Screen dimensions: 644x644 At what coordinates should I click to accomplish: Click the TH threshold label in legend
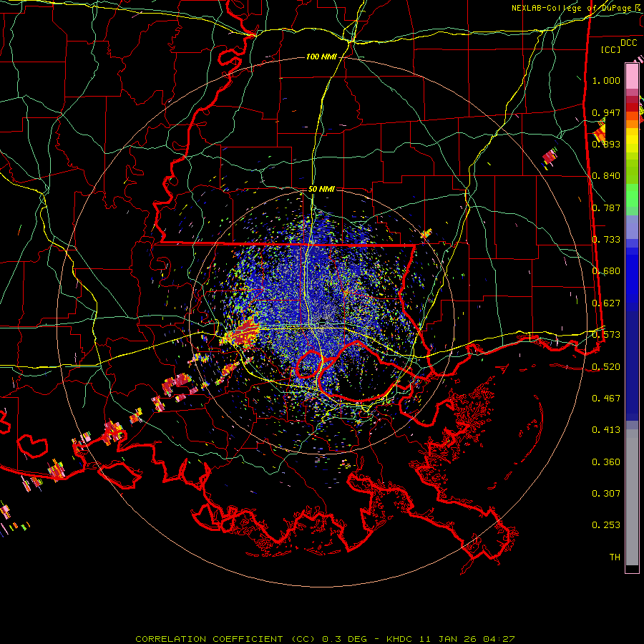click(x=615, y=557)
